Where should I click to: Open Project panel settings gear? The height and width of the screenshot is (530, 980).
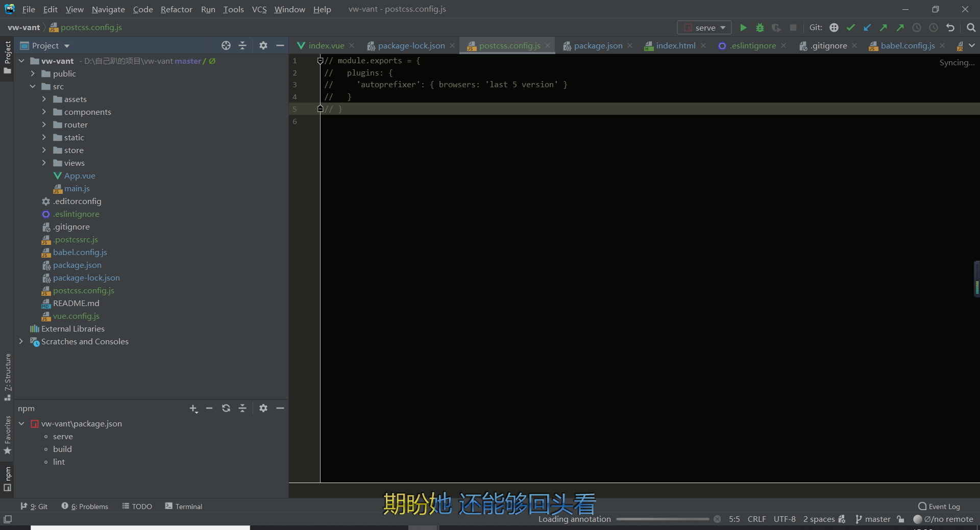263,45
